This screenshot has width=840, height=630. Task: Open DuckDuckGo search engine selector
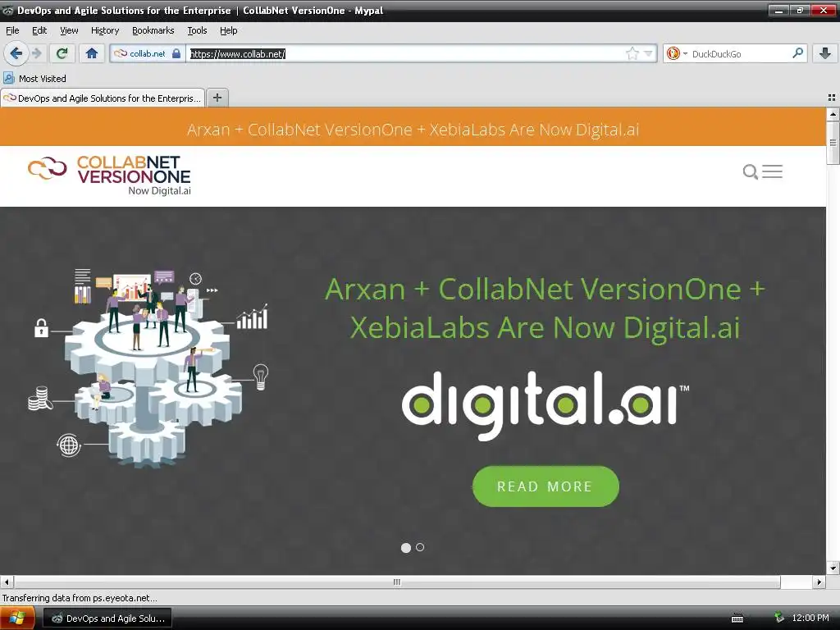pos(677,53)
